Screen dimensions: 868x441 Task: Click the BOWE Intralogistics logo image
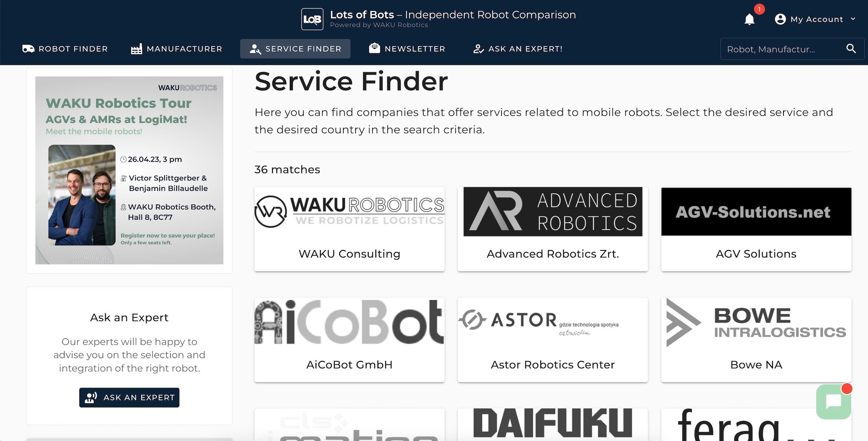756,323
